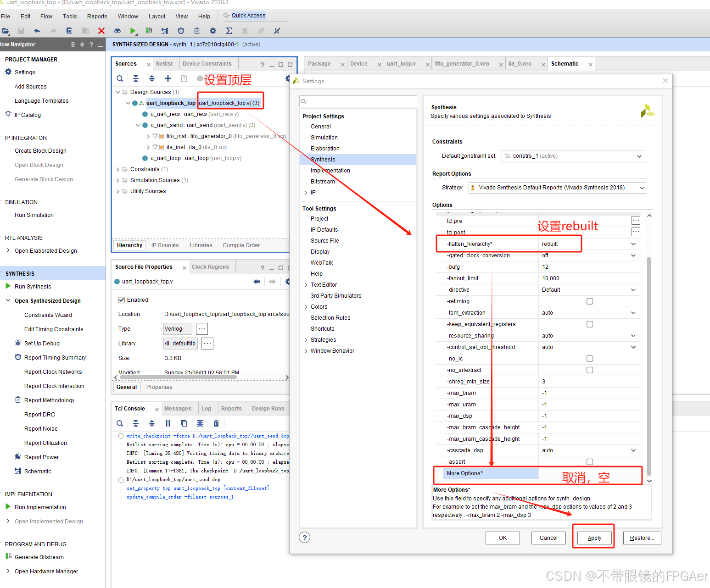Click the Generate Bitstream toolbar icon

point(149,31)
